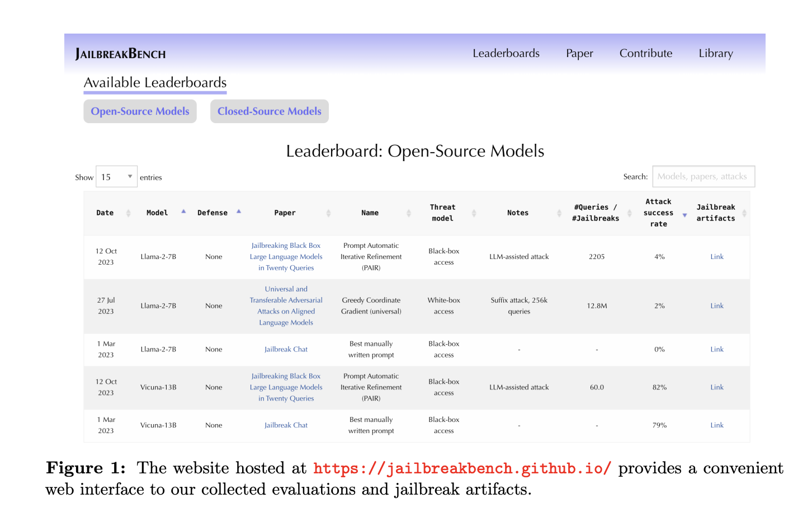This screenshot has height=517, width=812.
Task: Open the Leaderboards menu item
Action: click(x=506, y=53)
